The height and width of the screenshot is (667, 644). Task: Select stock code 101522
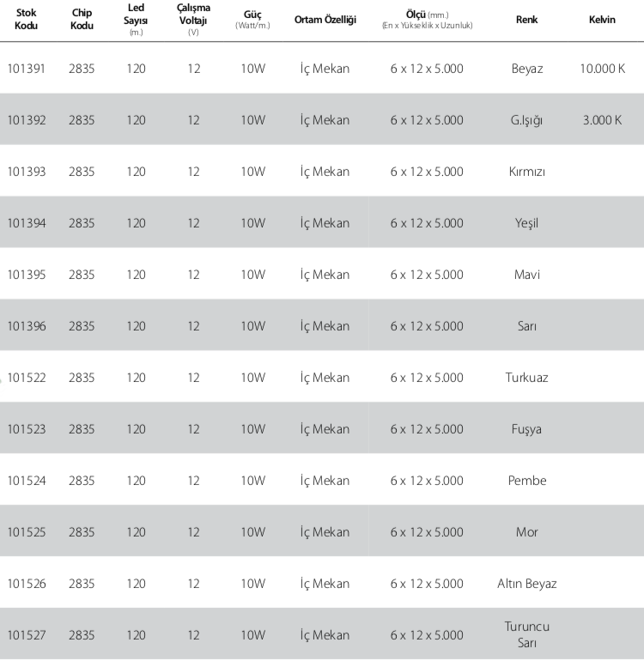pos(27,378)
